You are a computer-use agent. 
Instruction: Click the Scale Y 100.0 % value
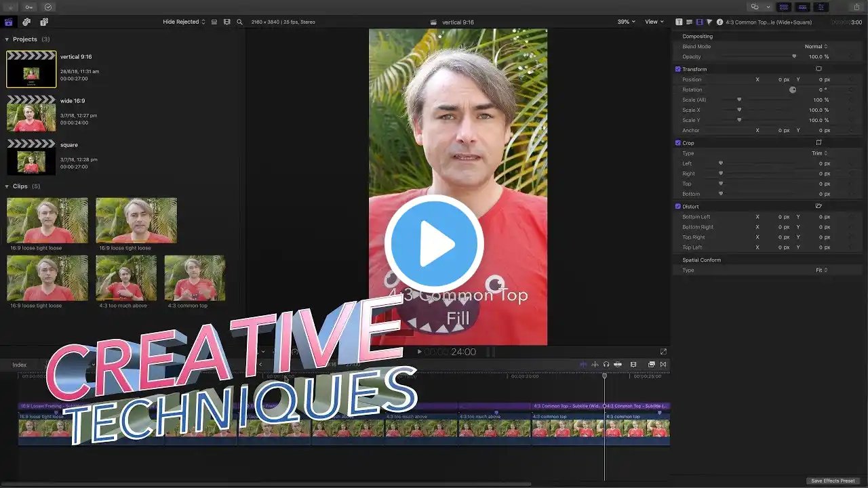click(819, 120)
